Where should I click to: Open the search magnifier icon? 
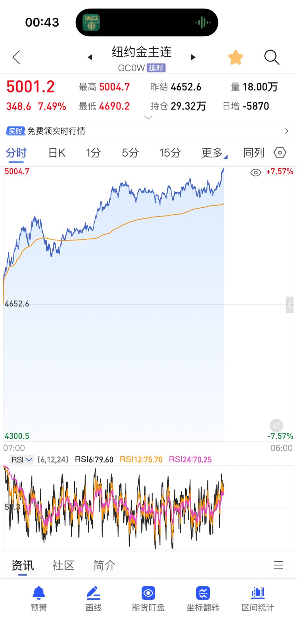tap(272, 57)
